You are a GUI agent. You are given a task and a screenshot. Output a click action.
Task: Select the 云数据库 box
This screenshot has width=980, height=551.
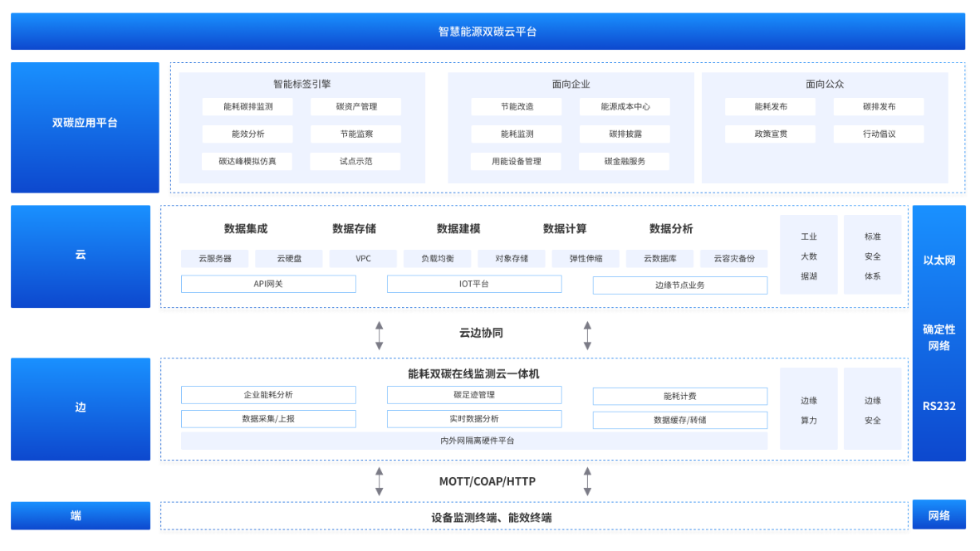point(660,259)
